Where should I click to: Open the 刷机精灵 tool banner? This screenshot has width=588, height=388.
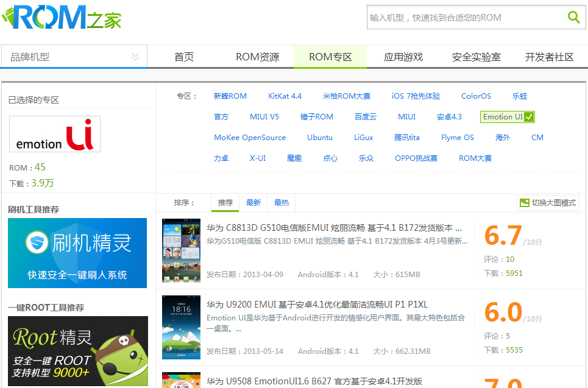[x=77, y=253]
